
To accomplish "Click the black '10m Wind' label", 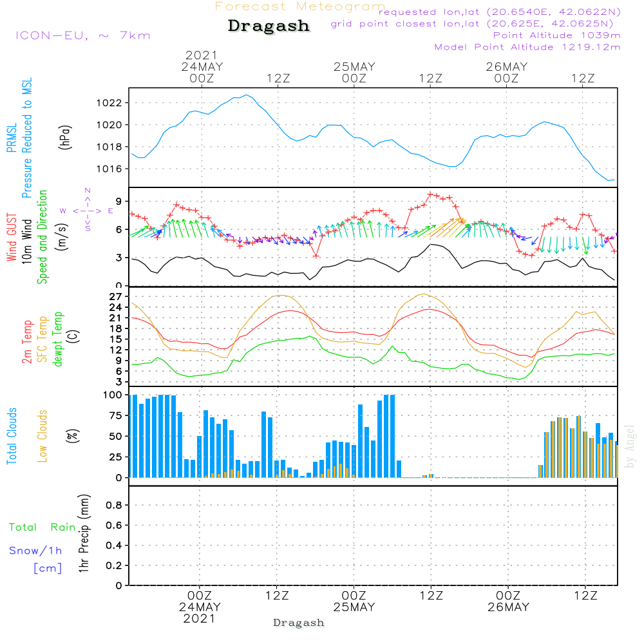I will click(26, 241).
